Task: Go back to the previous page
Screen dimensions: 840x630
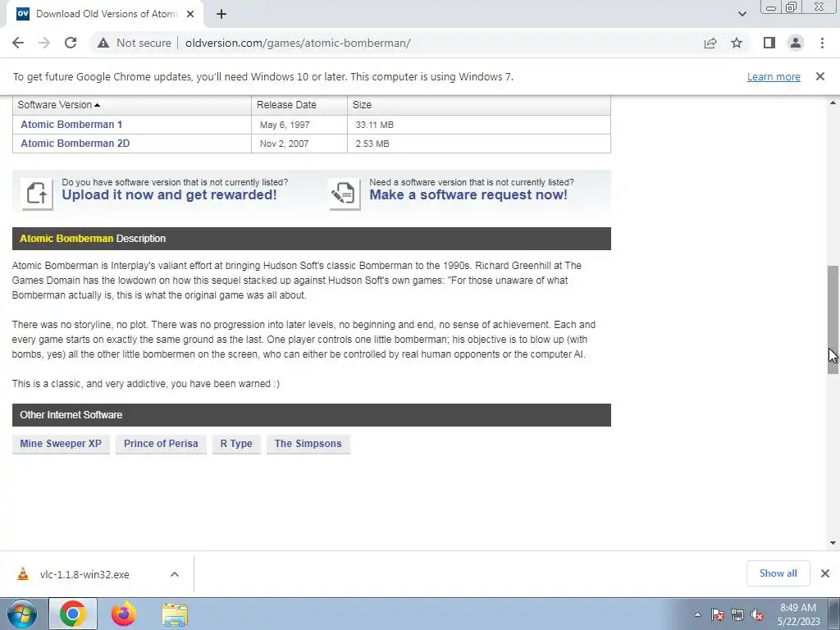Action: click(x=18, y=43)
